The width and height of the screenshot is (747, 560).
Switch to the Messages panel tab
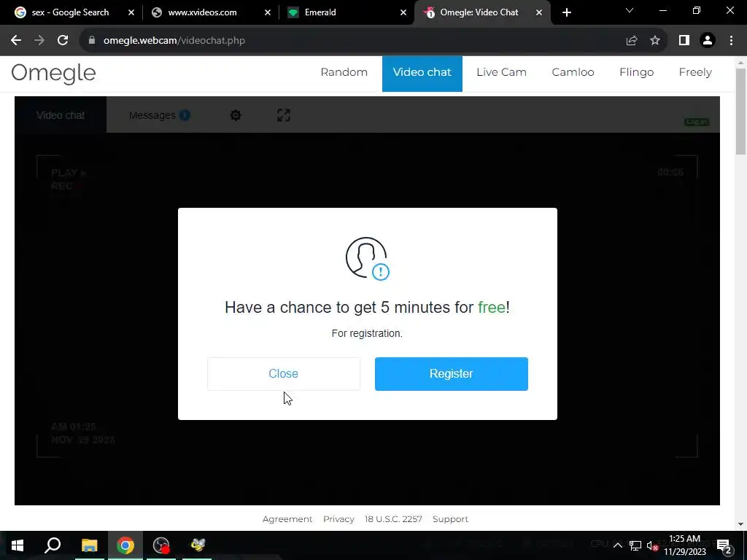pos(159,115)
